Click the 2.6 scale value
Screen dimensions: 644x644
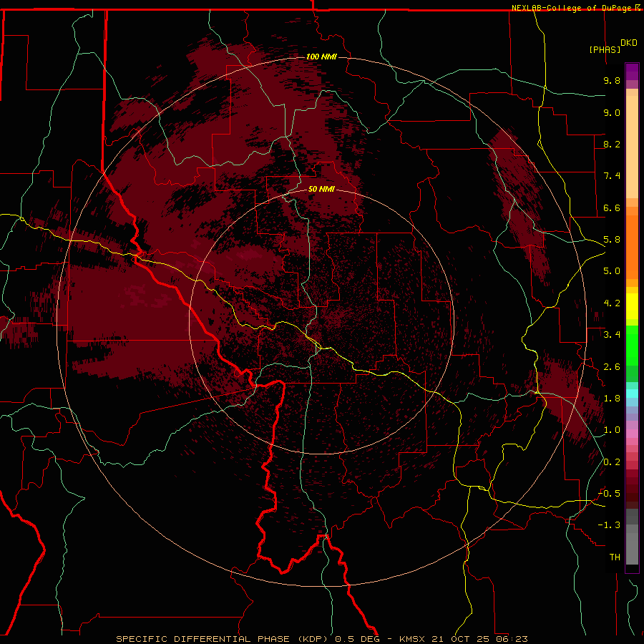point(612,367)
